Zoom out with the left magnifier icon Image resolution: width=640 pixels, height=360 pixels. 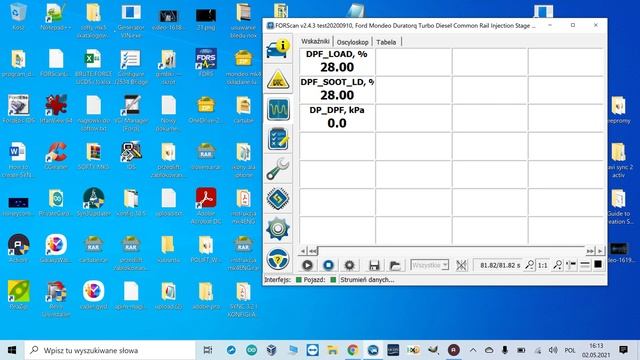click(x=529, y=265)
